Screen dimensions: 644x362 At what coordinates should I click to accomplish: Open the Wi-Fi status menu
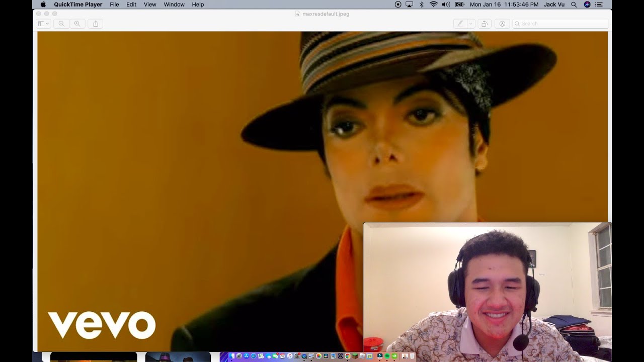click(434, 5)
